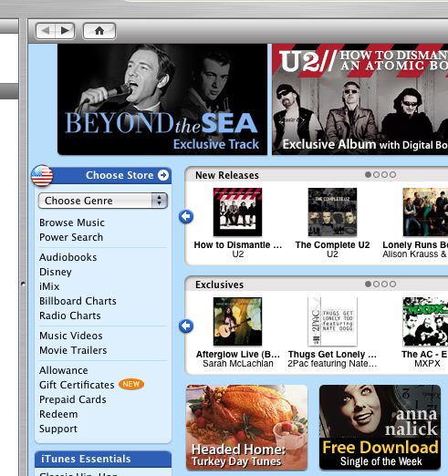This screenshot has height=476, width=448.
Task: Click the New Releases section heading
Action: (x=227, y=175)
